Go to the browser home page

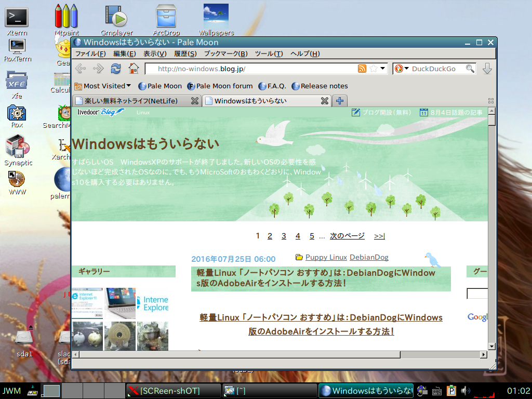(134, 69)
